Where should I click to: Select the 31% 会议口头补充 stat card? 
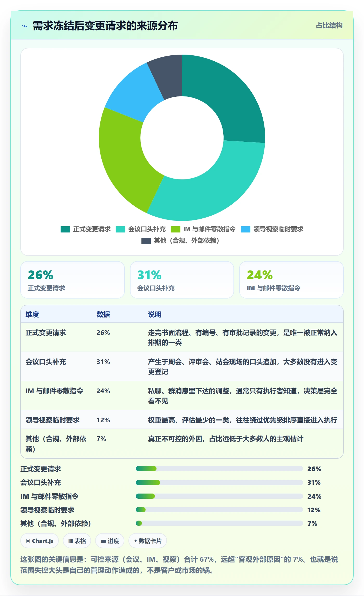182,280
